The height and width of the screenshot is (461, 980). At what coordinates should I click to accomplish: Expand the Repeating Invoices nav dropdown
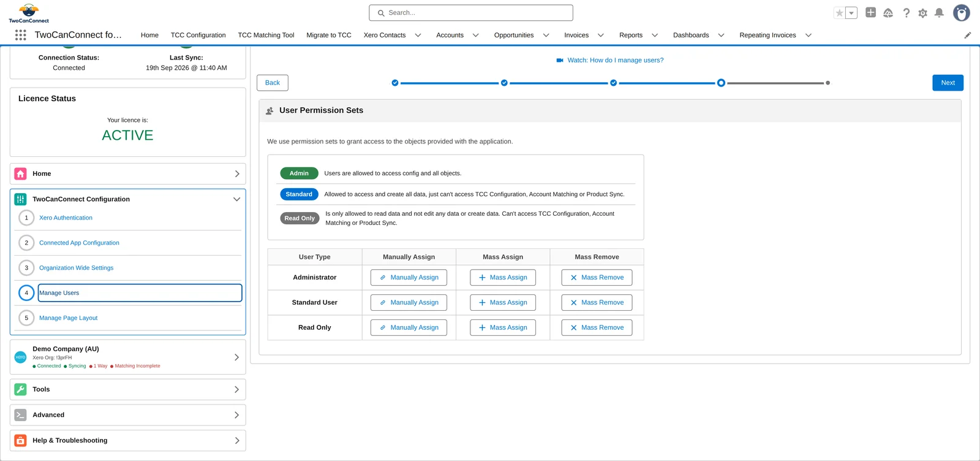[809, 35]
